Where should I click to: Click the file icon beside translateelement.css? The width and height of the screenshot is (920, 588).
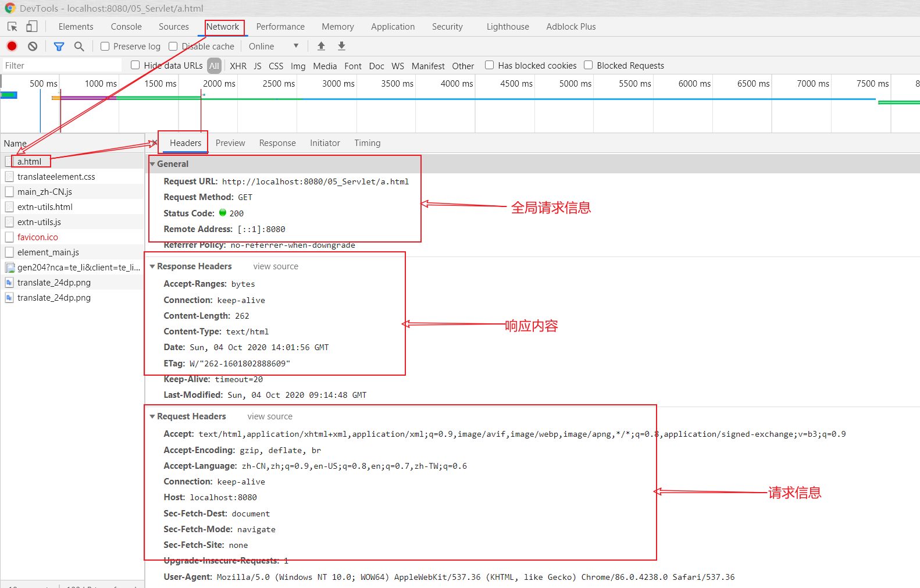pyautogui.click(x=9, y=177)
